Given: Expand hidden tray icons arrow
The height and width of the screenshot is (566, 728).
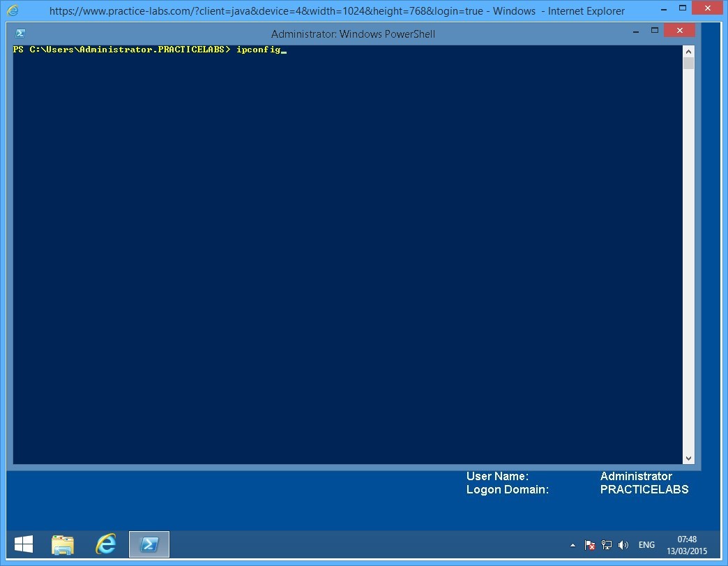Looking at the screenshot, I should 573,545.
